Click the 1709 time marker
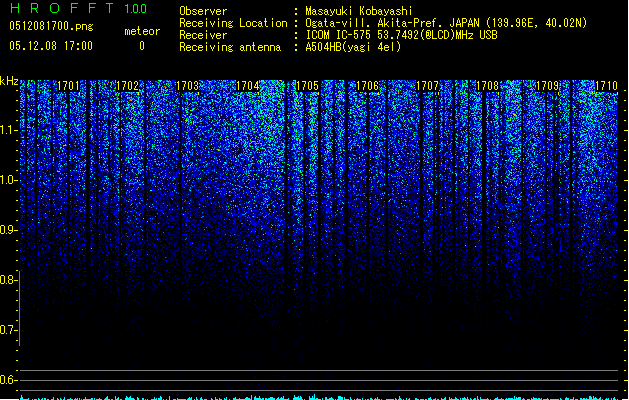The image size is (629, 400). (x=548, y=86)
